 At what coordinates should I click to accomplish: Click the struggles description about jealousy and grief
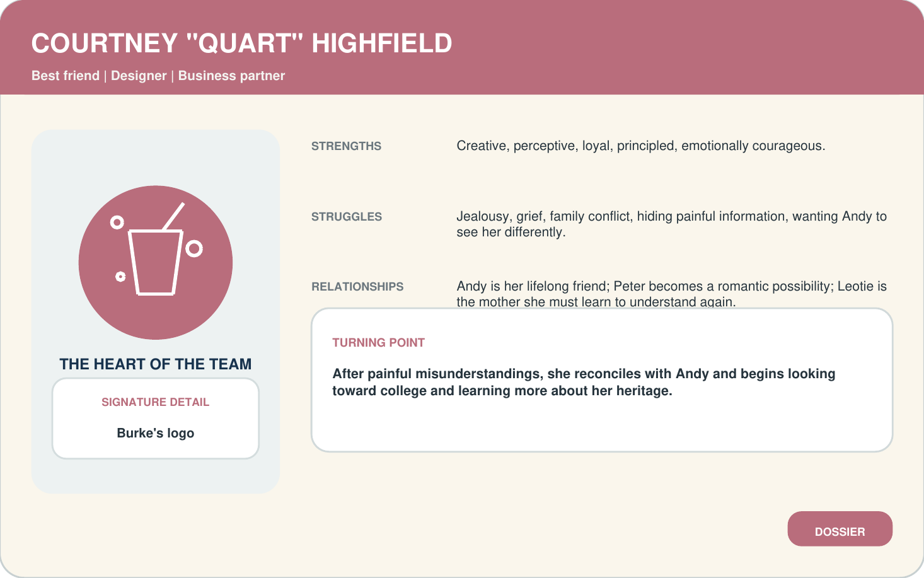pos(671,224)
